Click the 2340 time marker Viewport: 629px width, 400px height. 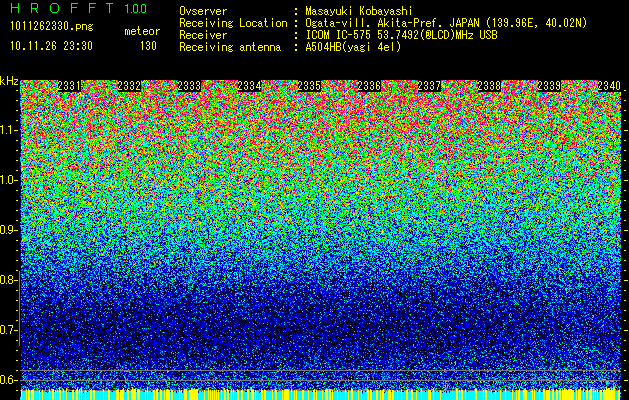coord(609,86)
